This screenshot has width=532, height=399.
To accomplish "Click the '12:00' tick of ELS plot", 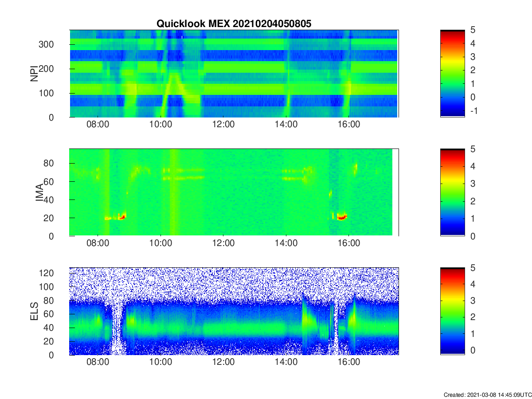I will click(223, 362).
